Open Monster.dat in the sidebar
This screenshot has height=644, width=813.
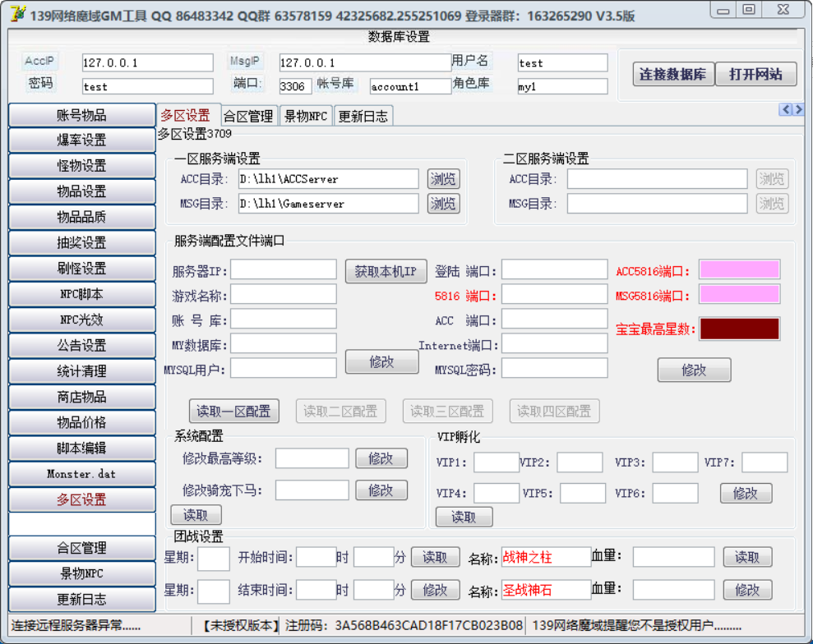(x=82, y=474)
